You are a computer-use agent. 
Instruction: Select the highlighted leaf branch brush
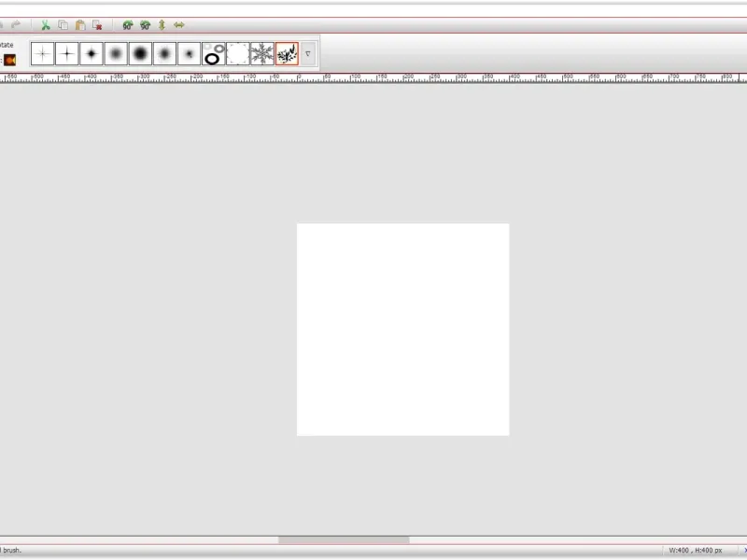click(x=287, y=53)
